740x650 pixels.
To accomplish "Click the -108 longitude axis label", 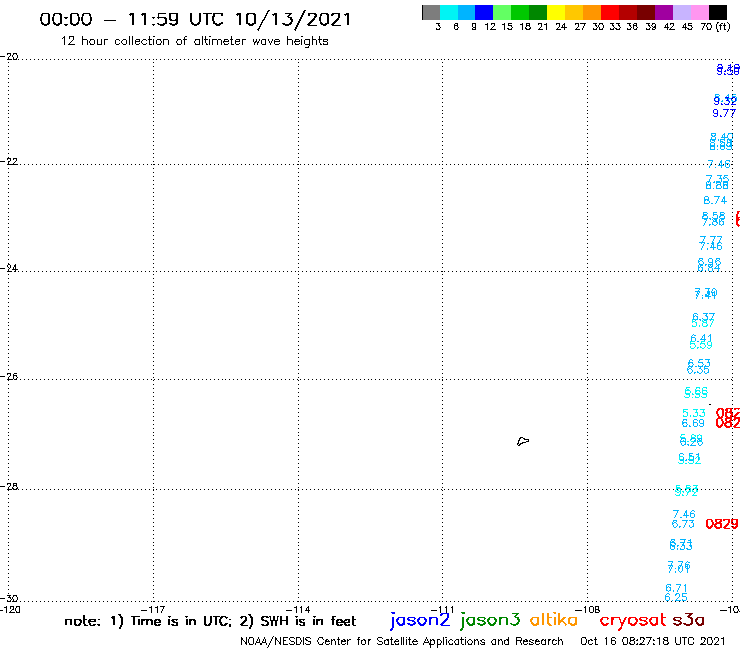I will (x=588, y=609).
